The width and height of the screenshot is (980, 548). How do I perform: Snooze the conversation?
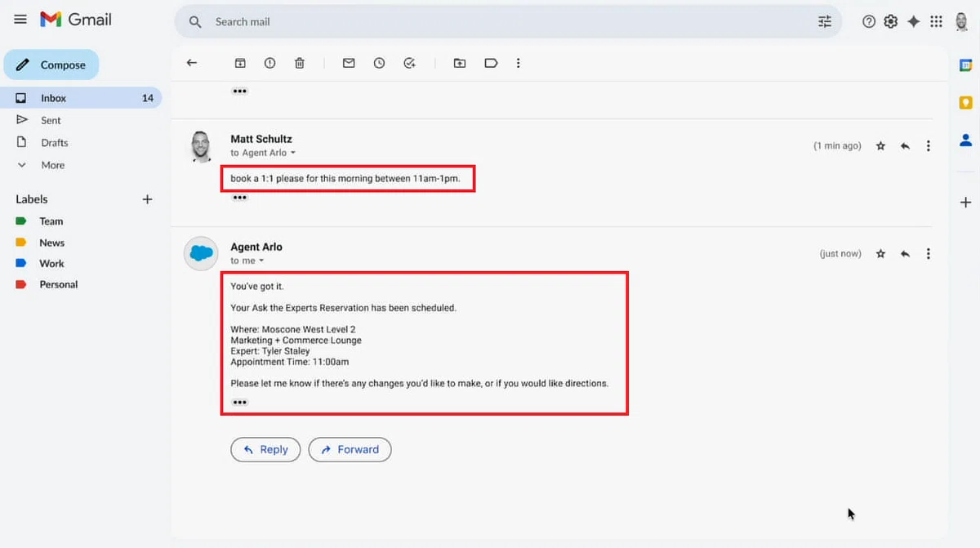coord(379,63)
